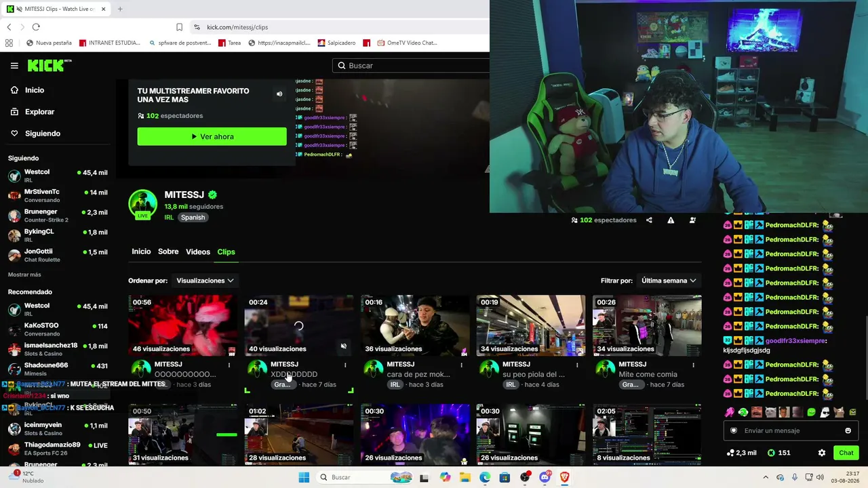Expand followed channels with Mostrar más
Image resolution: width=868 pixels, height=488 pixels.
pyautogui.click(x=24, y=274)
